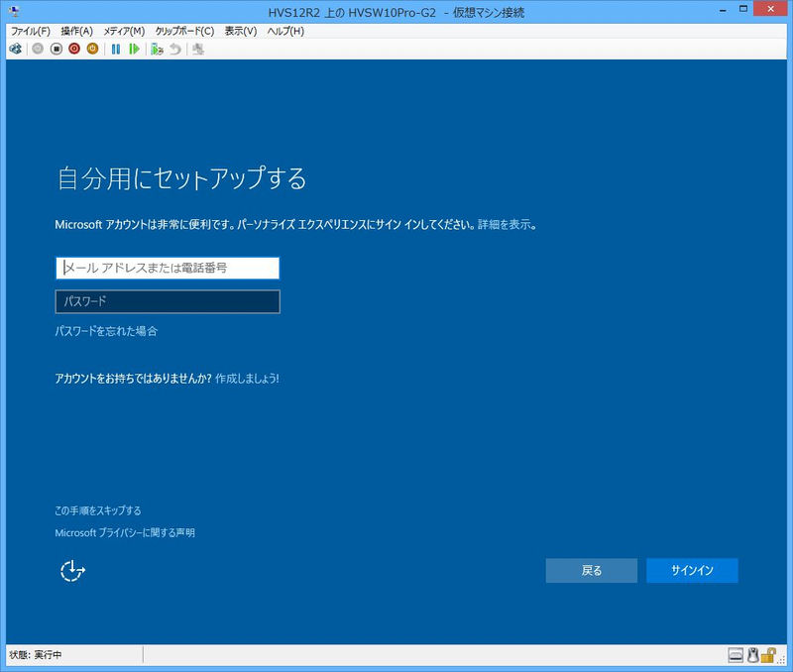Click the orange Save state toolbar icon
This screenshot has width=793, height=672.
coord(92,49)
